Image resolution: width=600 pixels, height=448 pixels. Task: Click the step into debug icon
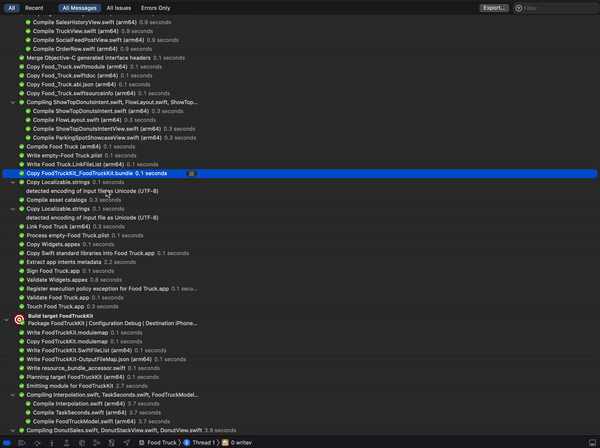pyautogui.click(x=52, y=443)
